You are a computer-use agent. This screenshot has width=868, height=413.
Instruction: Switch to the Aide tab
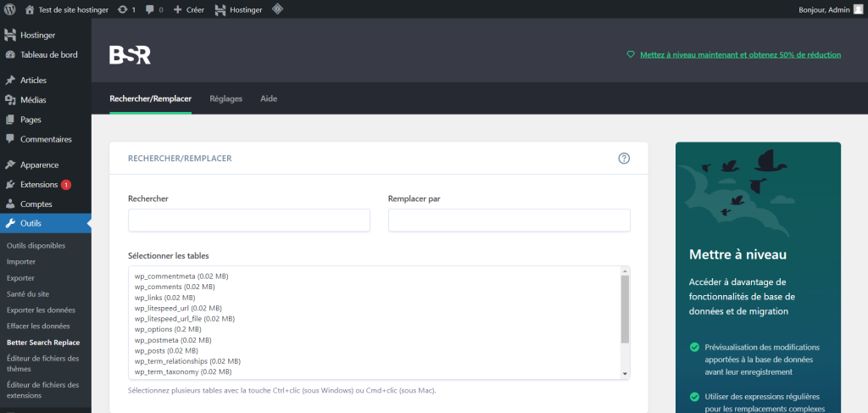click(269, 98)
